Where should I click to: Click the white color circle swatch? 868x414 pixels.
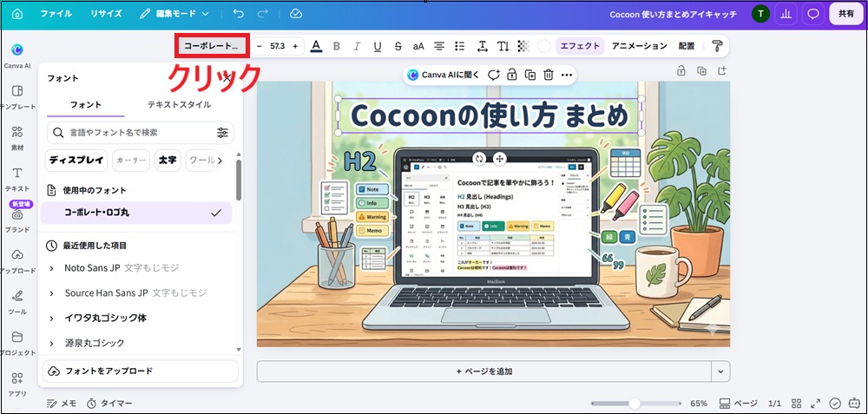(x=544, y=47)
